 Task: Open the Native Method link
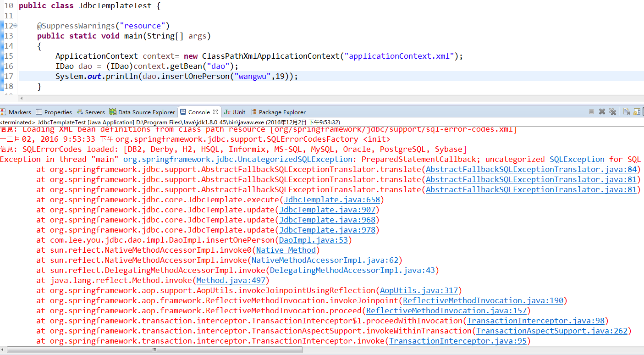click(286, 250)
